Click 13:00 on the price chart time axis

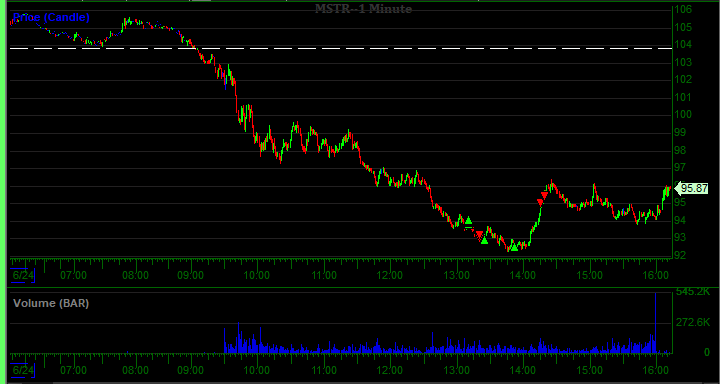[457, 276]
